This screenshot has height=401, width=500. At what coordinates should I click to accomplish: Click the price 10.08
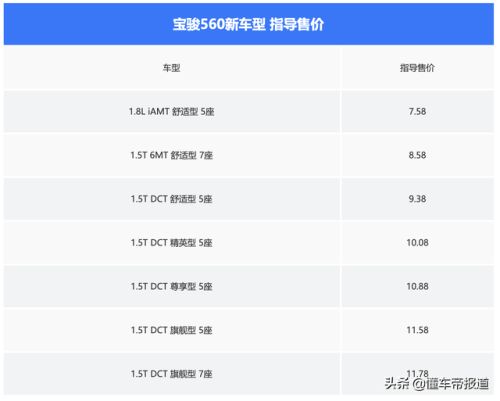click(x=417, y=243)
